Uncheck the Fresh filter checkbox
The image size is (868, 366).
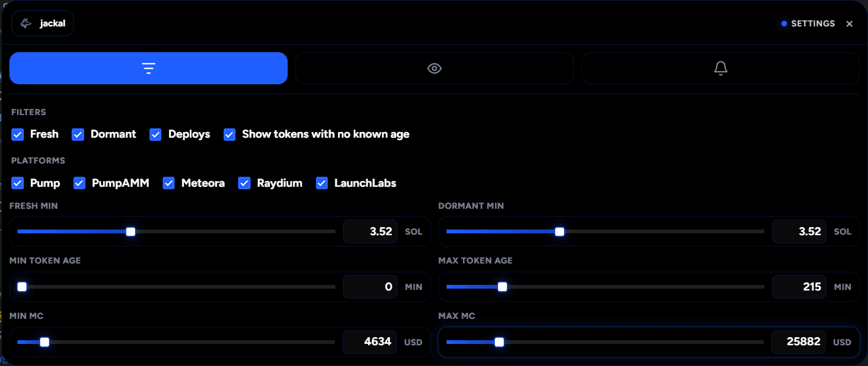click(18, 135)
